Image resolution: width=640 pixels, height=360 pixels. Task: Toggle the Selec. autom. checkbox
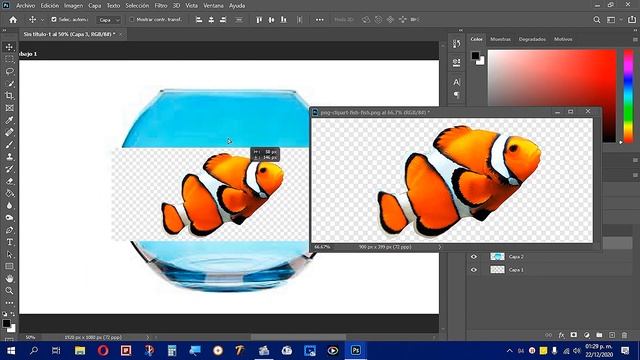click(x=53, y=19)
